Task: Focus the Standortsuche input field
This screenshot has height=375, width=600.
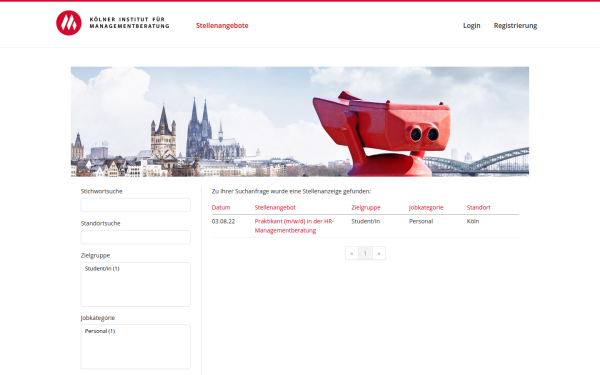Action: click(x=135, y=237)
